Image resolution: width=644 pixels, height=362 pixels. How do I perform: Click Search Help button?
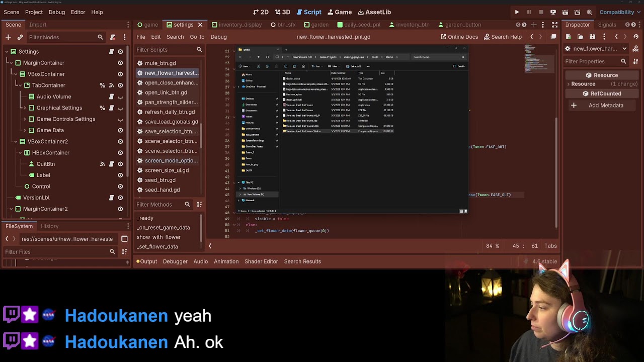pos(503,37)
